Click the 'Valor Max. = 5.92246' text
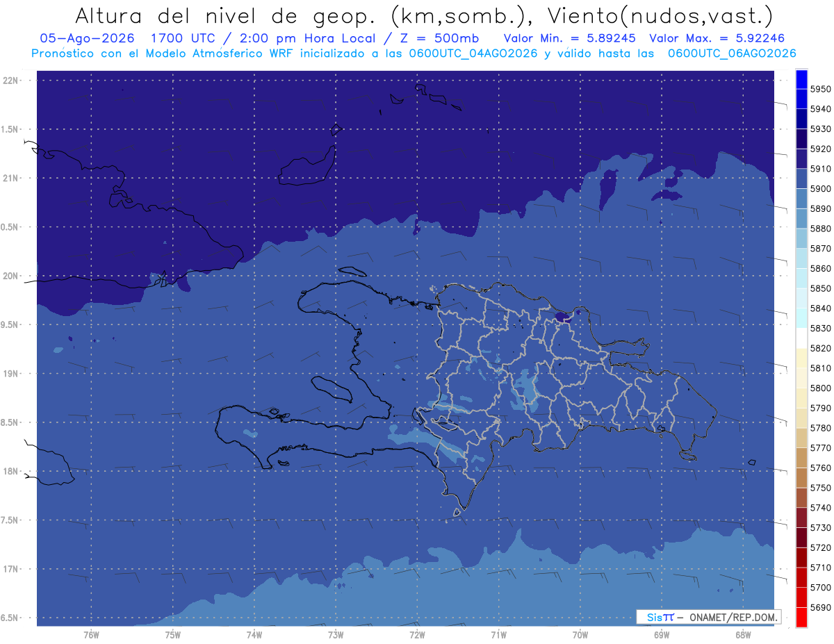The width and height of the screenshot is (834, 644). 717,38
